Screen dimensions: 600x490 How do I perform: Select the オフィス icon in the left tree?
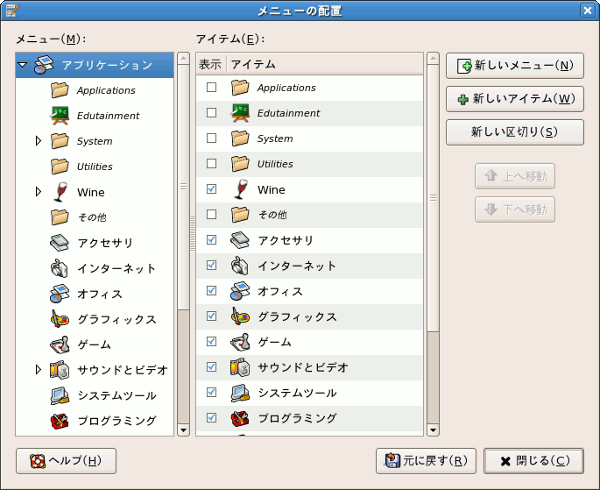click(59, 294)
